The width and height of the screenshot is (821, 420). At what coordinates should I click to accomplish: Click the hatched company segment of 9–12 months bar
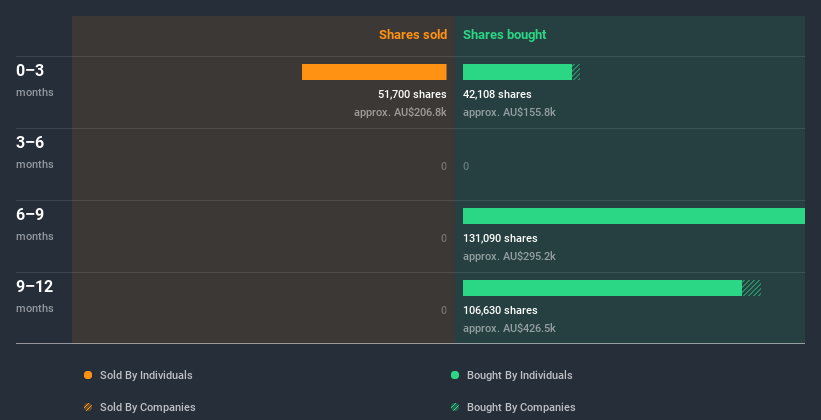click(751, 288)
